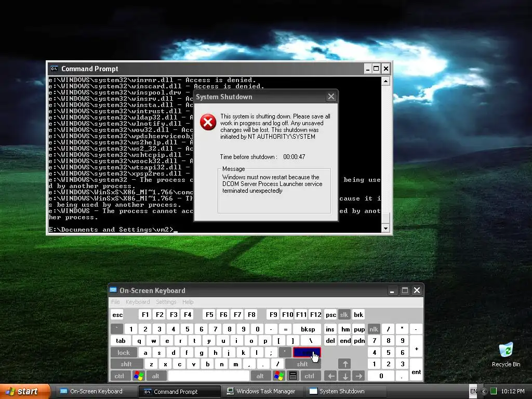The height and width of the screenshot is (399, 532).
Task: Open the Settings menu in On-Screen Keyboard
Action: (x=166, y=302)
